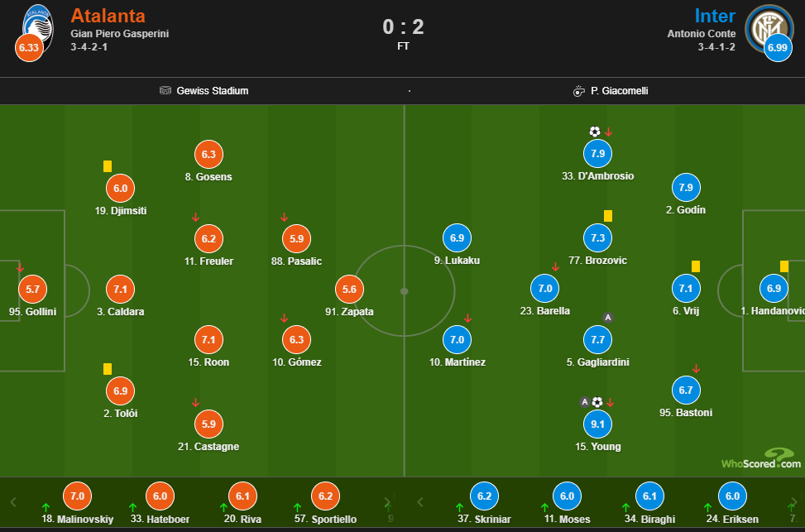
Task: Click the assist badge above Gagliardini
Action: point(608,318)
